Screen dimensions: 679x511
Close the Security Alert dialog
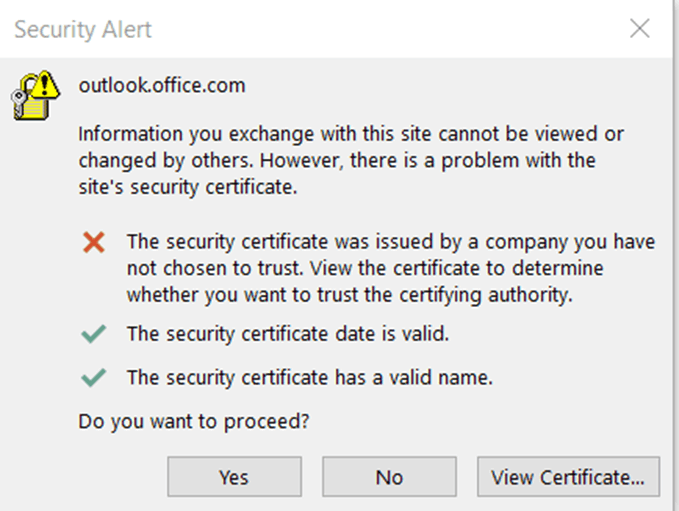click(x=640, y=28)
